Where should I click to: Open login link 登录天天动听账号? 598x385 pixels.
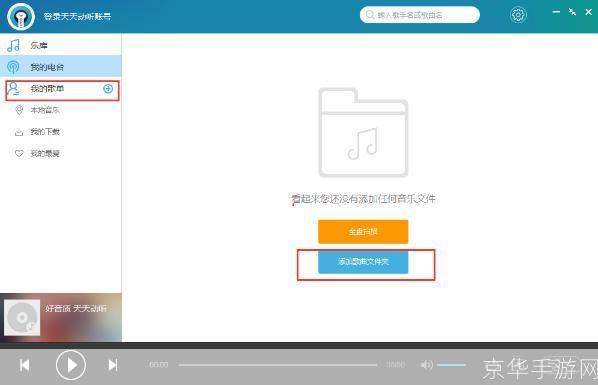pos(77,16)
